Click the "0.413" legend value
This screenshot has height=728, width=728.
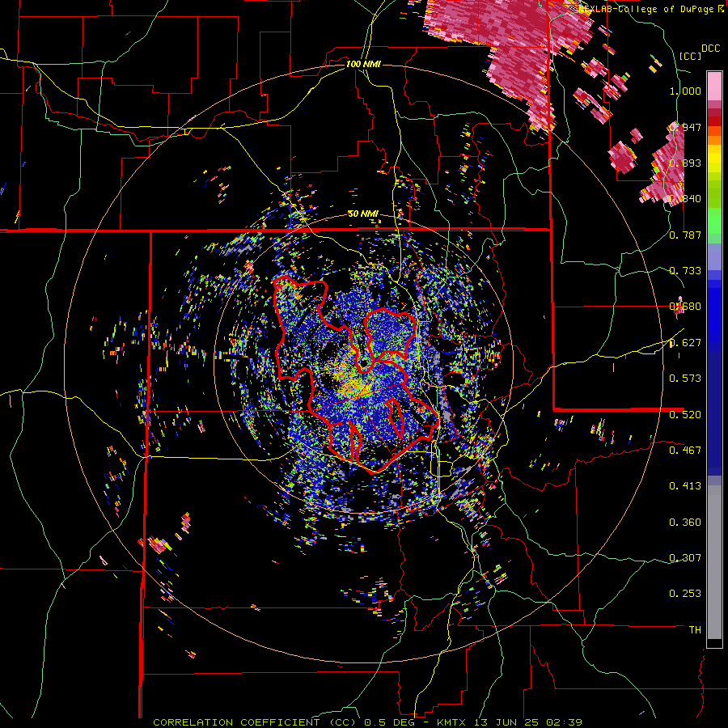[685, 486]
